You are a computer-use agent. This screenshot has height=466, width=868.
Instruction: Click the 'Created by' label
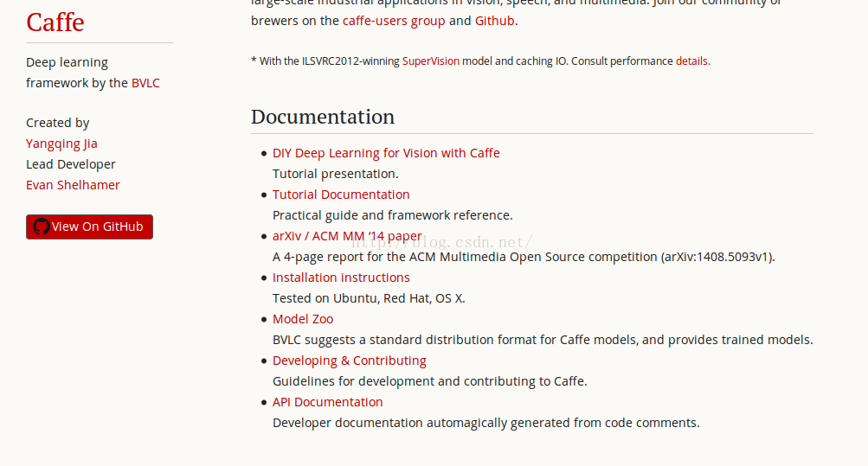[58, 123]
